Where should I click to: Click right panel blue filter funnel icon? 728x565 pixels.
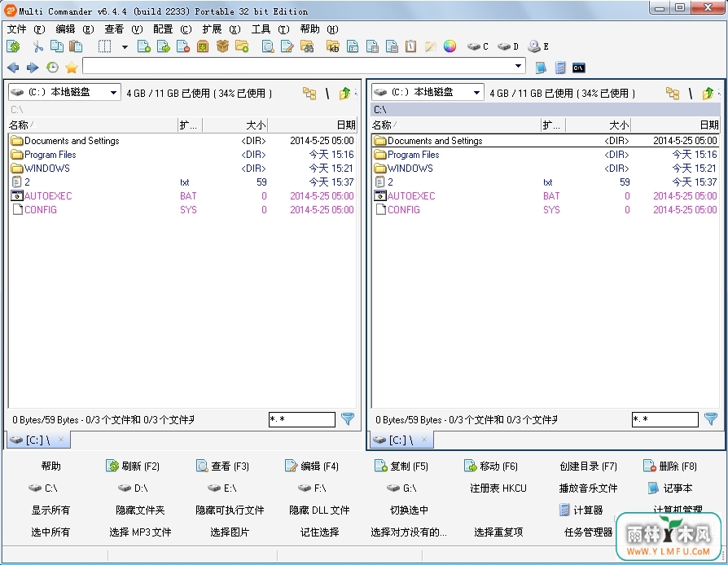tap(711, 419)
